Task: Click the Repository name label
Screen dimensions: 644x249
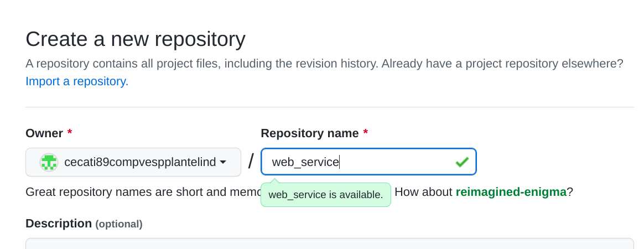Action: [x=310, y=133]
